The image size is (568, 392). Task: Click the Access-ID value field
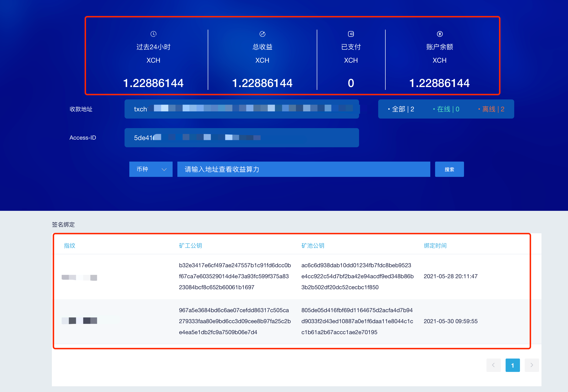[x=241, y=137]
